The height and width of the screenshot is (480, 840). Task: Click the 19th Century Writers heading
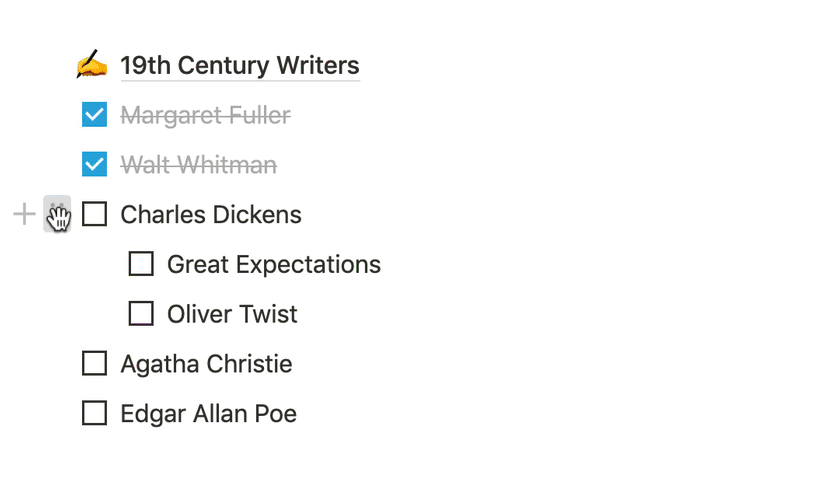[x=239, y=66]
